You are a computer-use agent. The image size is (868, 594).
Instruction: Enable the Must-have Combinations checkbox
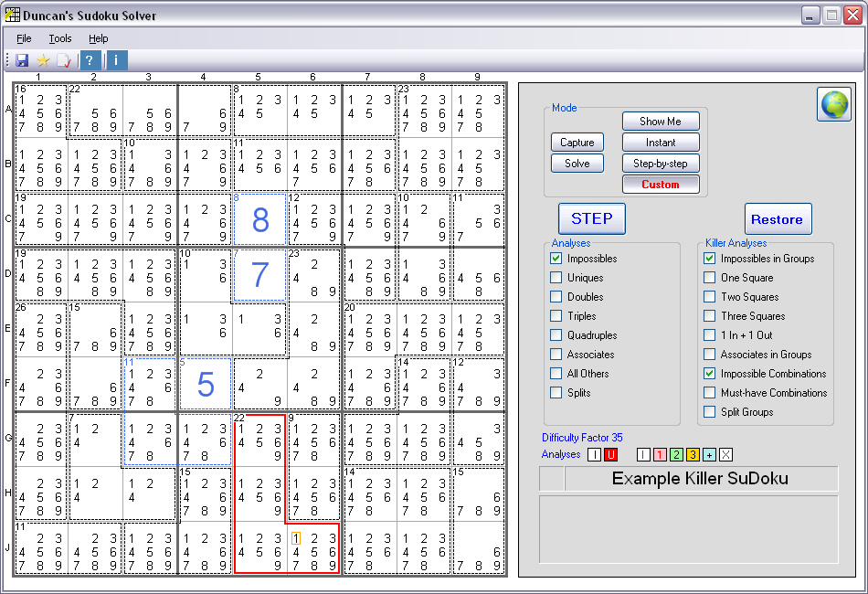tap(709, 392)
